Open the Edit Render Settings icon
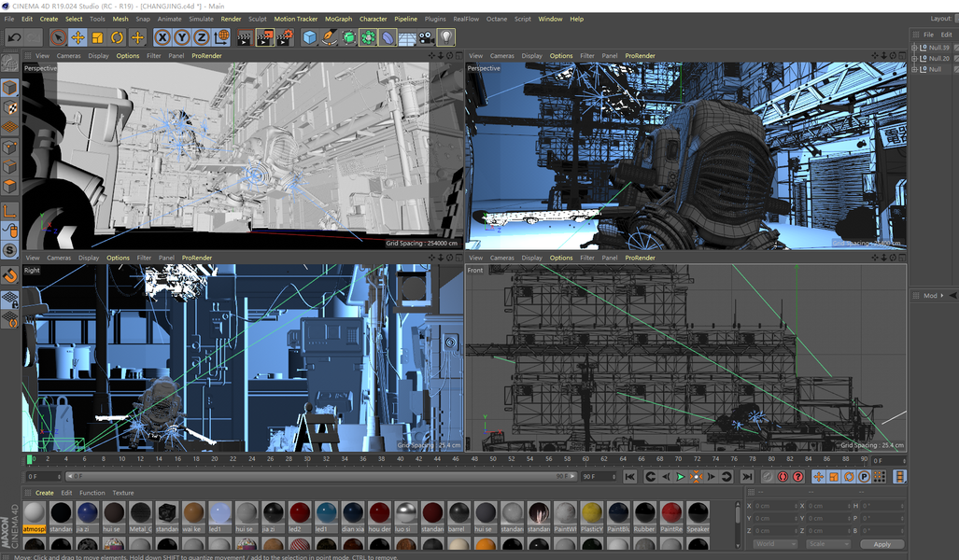The image size is (959, 560). click(285, 38)
